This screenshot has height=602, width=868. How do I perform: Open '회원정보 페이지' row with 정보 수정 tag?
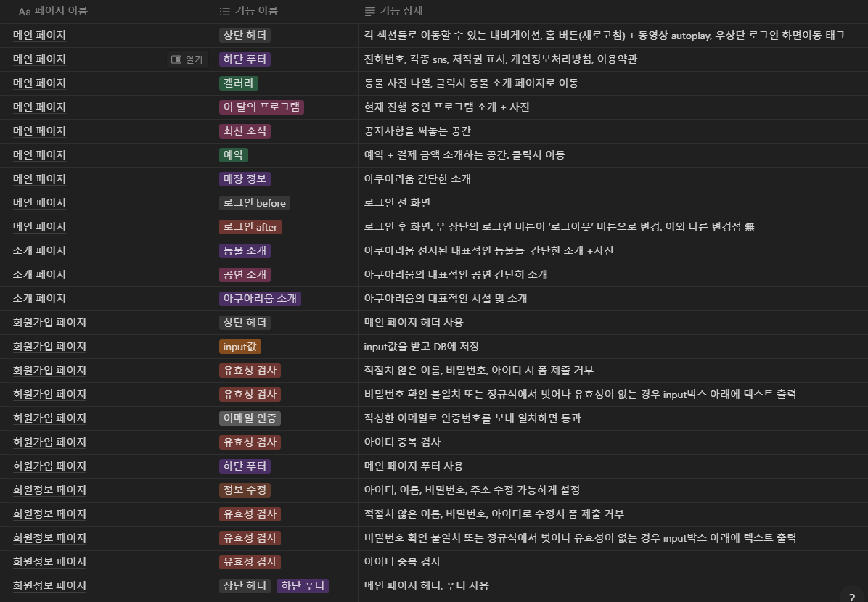coord(49,490)
